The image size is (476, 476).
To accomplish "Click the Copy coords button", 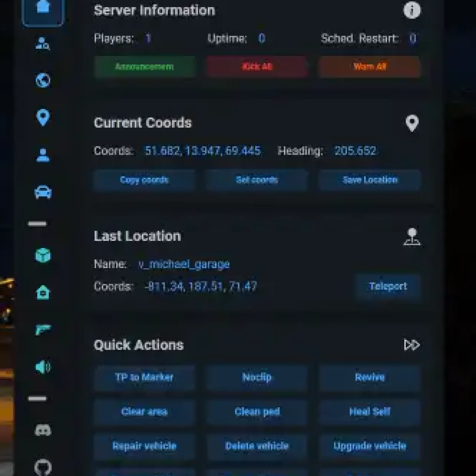I will point(145,180).
